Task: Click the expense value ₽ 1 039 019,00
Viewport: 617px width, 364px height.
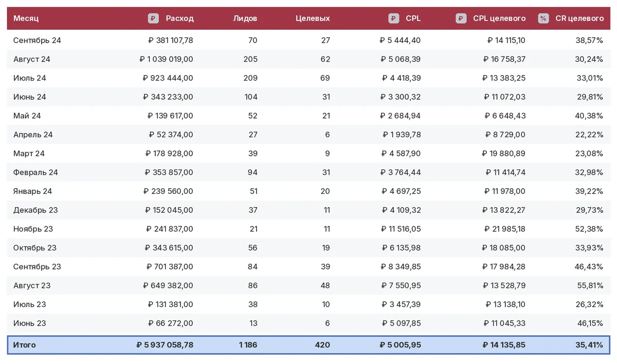Action: pos(167,59)
